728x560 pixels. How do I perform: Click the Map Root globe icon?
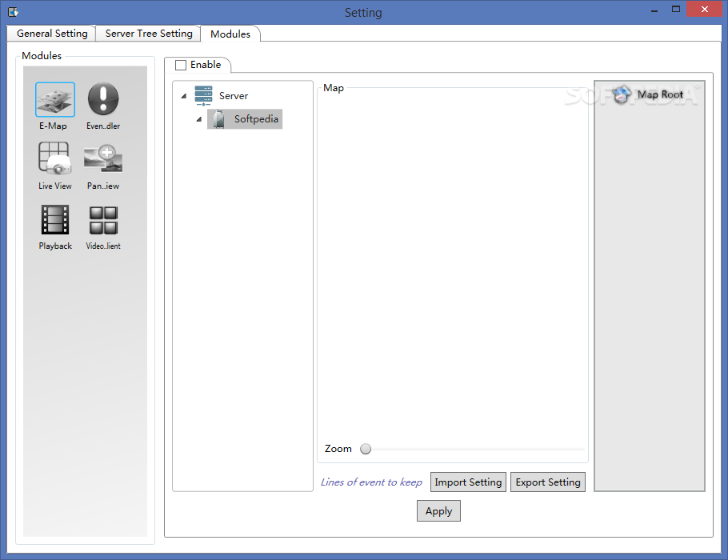pyautogui.click(x=622, y=94)
